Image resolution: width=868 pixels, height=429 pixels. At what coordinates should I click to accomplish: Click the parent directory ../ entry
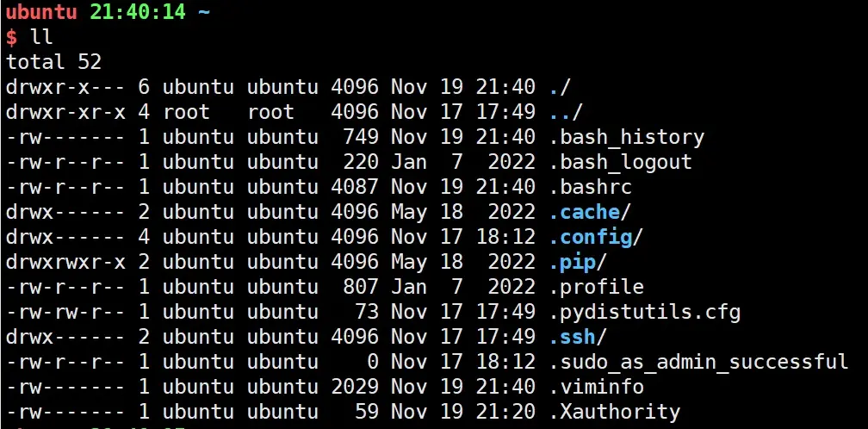click(x=566, y=112)
